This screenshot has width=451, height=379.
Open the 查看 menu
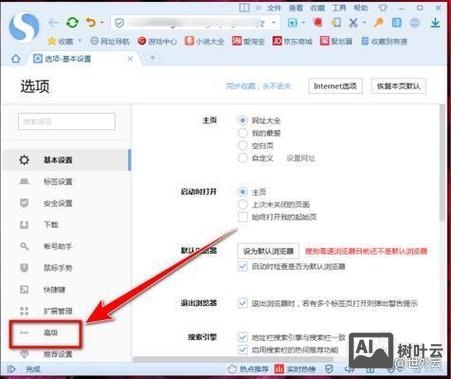(x=296, y=8)
